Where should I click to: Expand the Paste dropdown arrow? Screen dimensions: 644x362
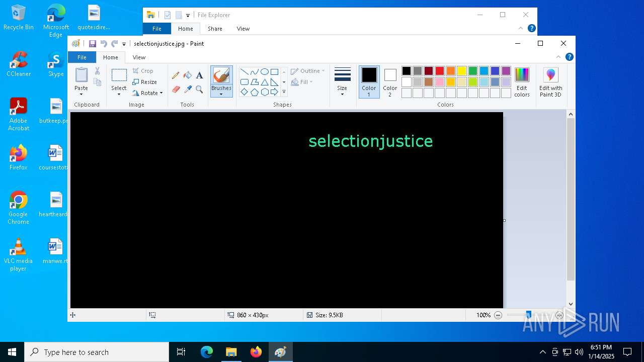point(81,94)
